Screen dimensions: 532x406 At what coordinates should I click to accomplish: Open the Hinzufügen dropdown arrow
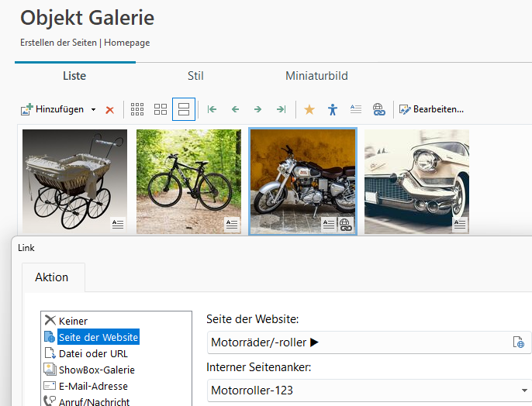(93, 109)
